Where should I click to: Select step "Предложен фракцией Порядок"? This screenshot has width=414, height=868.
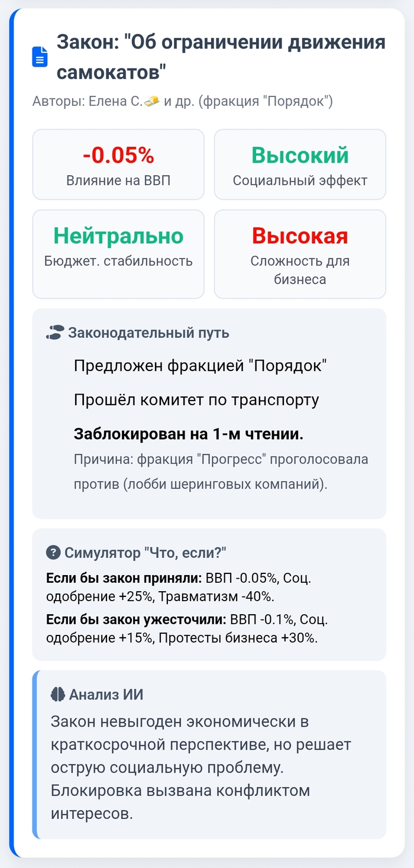click(200, 366)
